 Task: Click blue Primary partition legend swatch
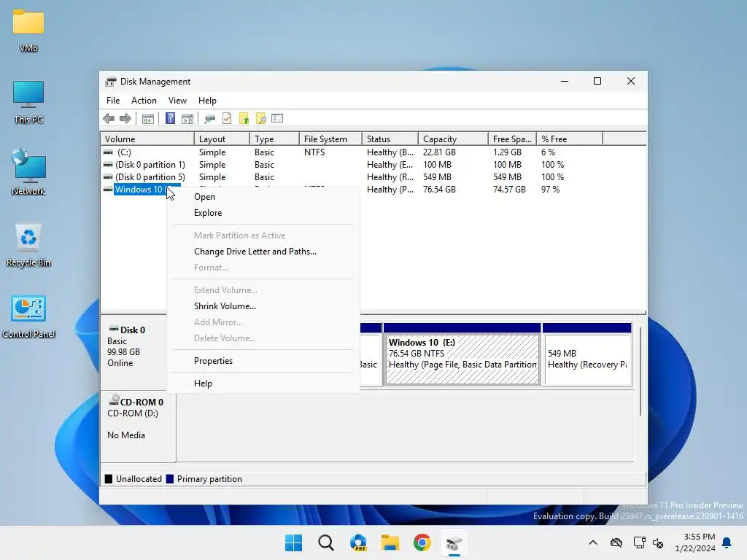169,479
